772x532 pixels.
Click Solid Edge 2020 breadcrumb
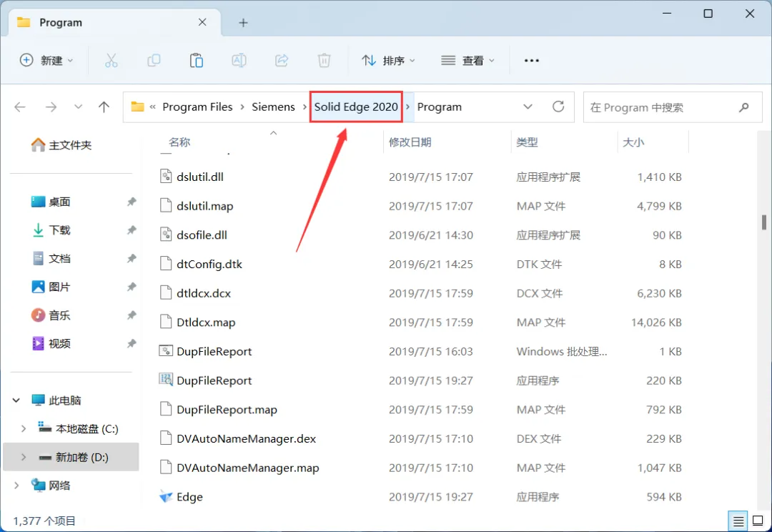pyautogui.click(x=356, y=107)
